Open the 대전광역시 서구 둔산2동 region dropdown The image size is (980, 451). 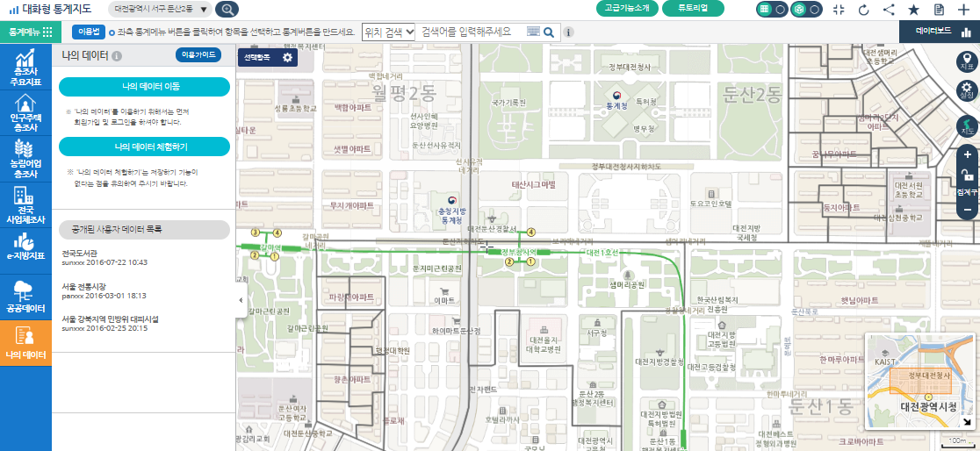(x=162, y=10)
